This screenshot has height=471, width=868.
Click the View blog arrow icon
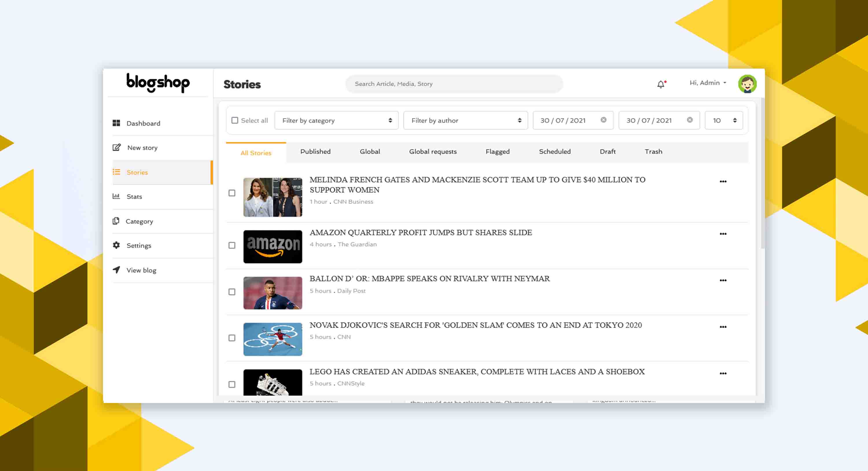pyautogui.click(x=116, y=270)
